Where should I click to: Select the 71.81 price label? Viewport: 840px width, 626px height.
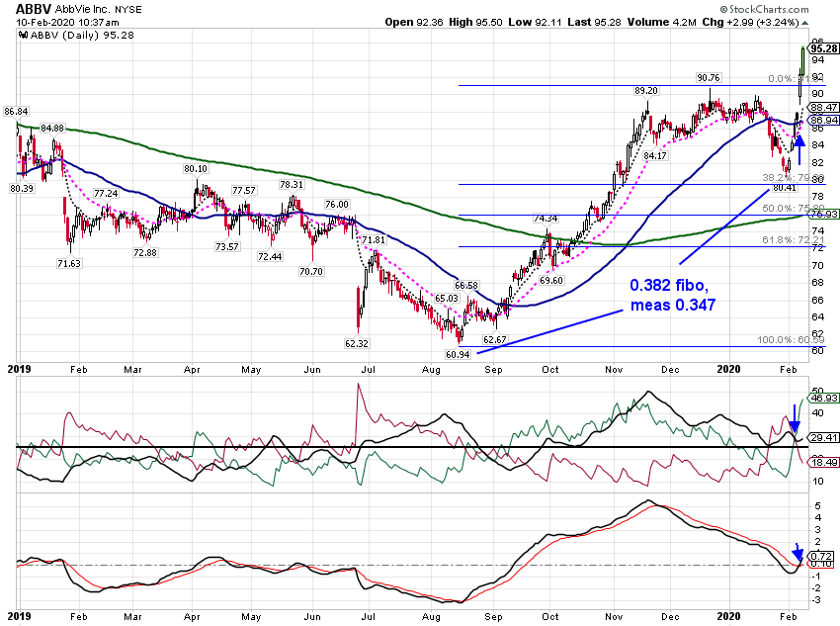(374, 240)
